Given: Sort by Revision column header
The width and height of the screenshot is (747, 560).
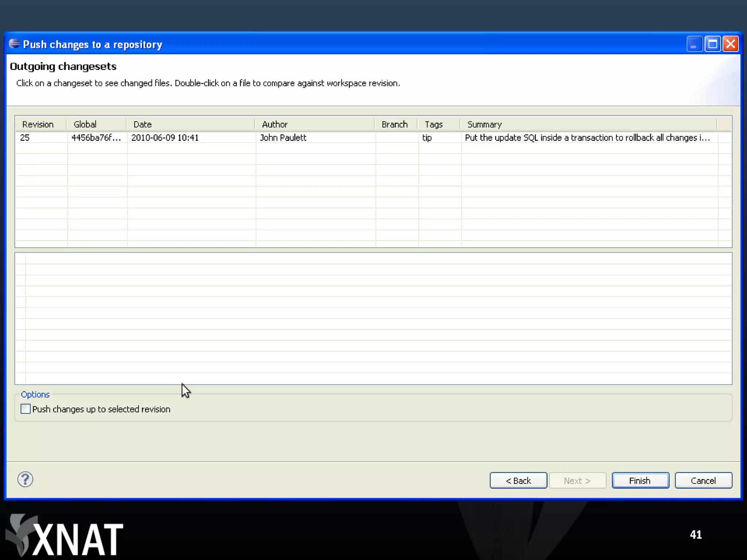Looking at the screenshot, I should pyautogui.click(x=38, y=125).
